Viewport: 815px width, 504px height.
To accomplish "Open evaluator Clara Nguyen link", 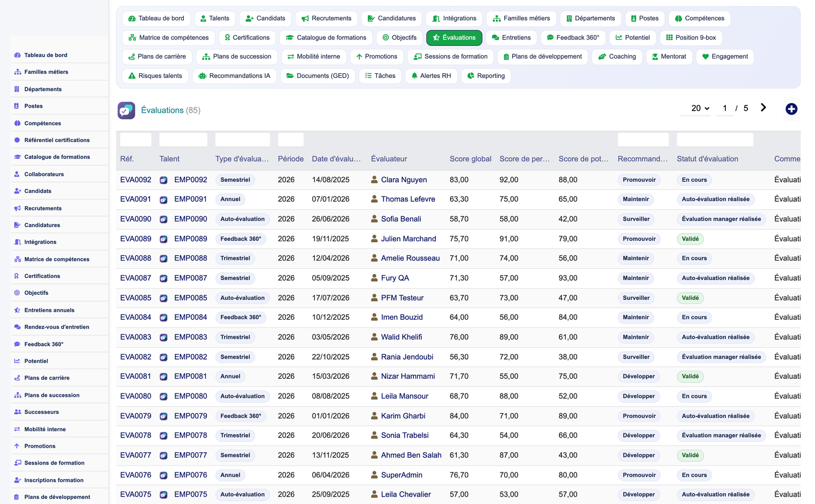I will coord(404,180).
